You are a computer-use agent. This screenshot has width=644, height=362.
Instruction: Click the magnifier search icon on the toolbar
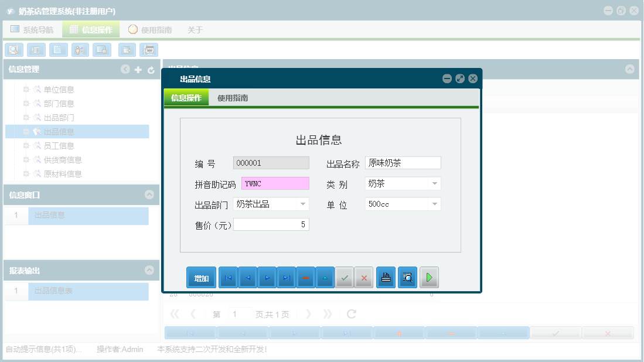tap(13, 50)
